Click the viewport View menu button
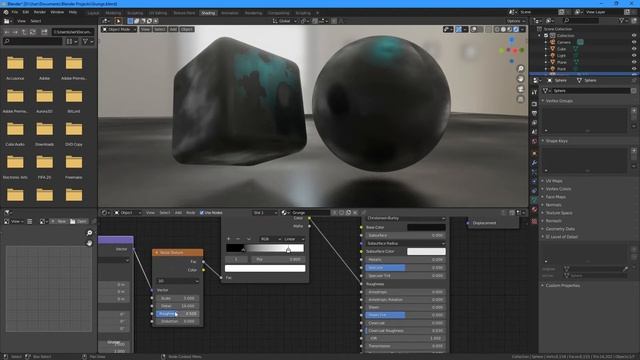640x360 pixels. (145, 29)
